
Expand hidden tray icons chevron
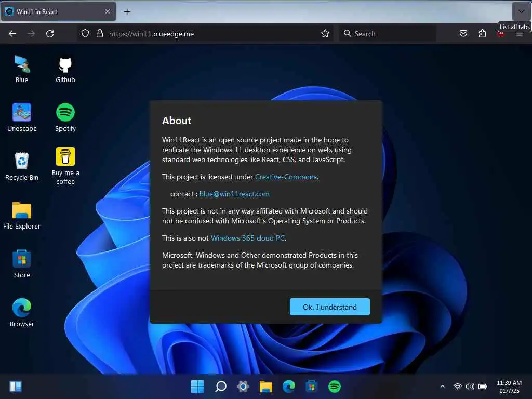click(443, 387)
